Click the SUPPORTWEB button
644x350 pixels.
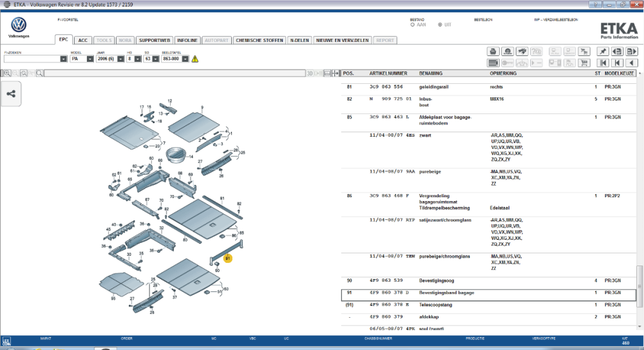point(155,41)
